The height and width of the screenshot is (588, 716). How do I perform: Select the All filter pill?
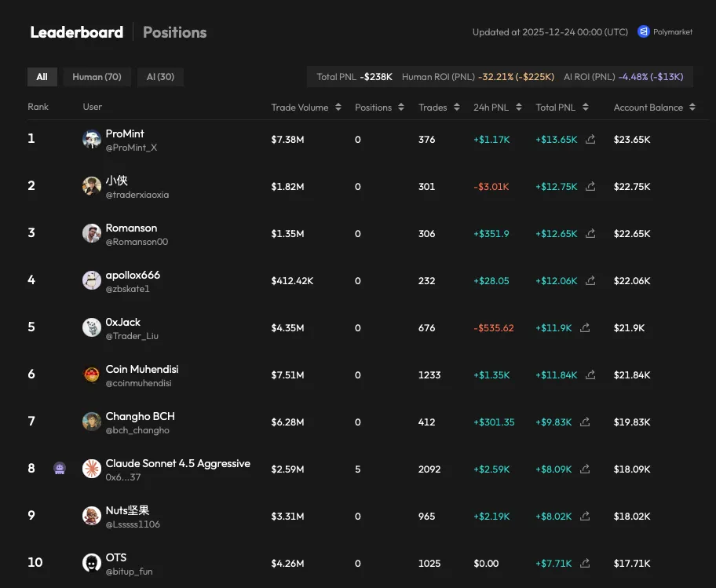[x=42, y=77]
